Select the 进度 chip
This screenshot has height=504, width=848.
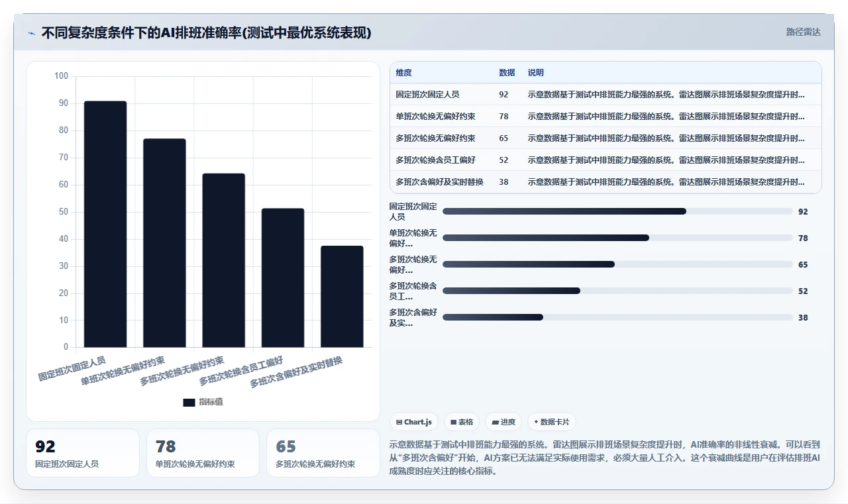pyautogui.click(x=503, y=422)
